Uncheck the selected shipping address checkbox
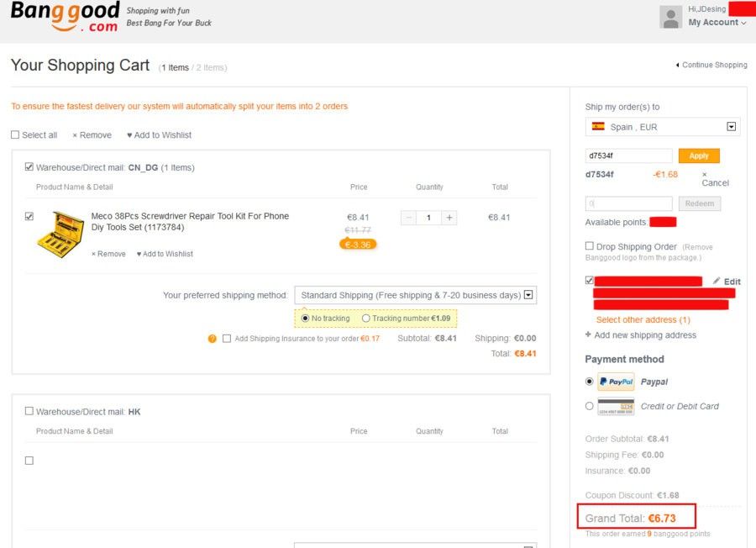Screen dimensions: 756x548 [x=589, y=280]
